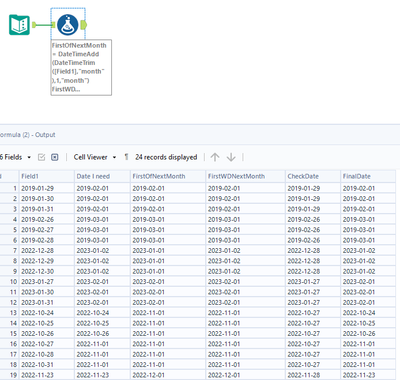This screenshot has height=380, width=400.
Task: Select the Date I need column header
Action: click(x=102, y=176)
